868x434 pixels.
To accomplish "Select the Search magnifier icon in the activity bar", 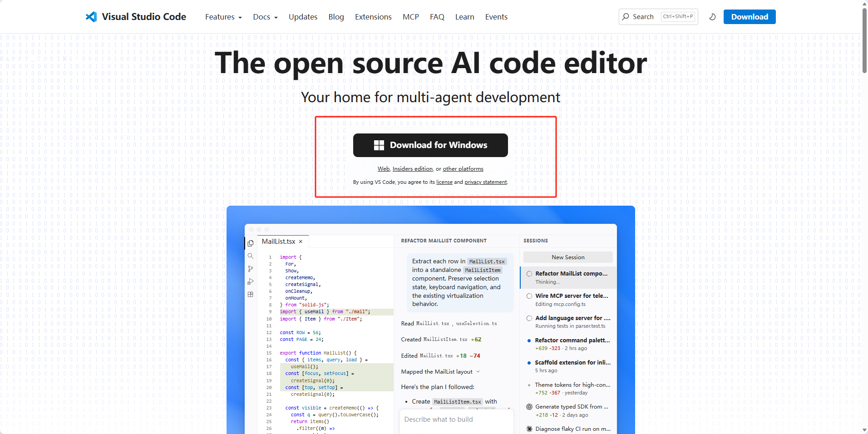I will [251, 256].
